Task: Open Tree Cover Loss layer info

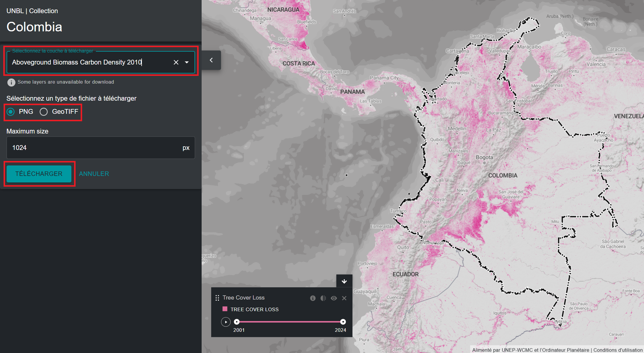Action: tap(313, 298)
